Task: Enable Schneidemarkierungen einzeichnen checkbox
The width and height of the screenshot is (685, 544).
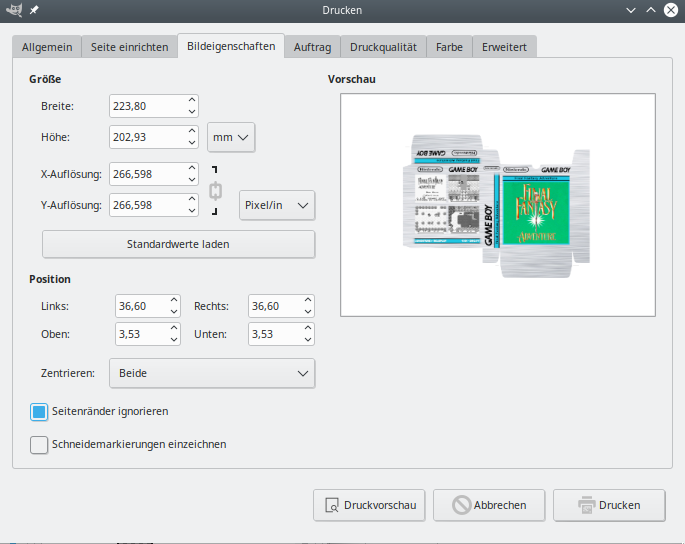Action: [x=39, y=445]
